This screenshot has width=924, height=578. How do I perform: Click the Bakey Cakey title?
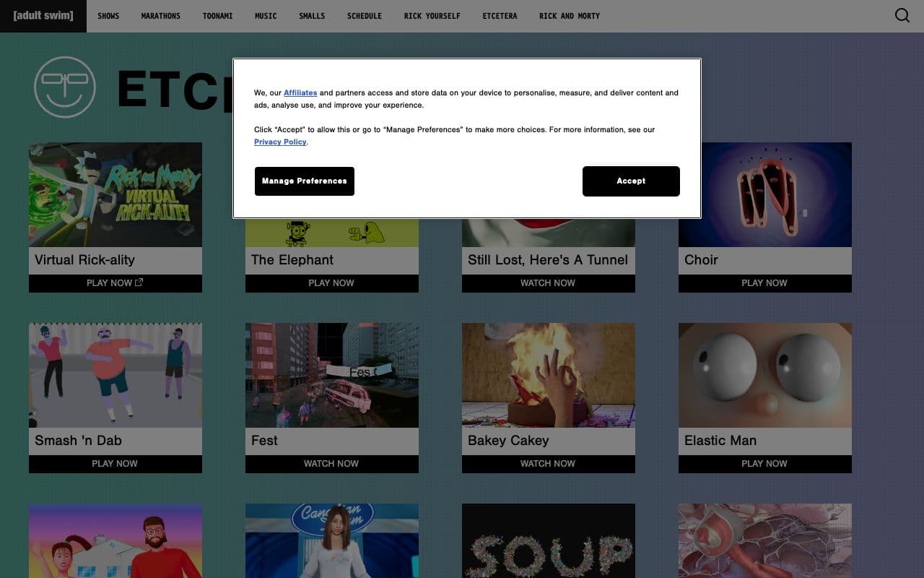[508, 441]
